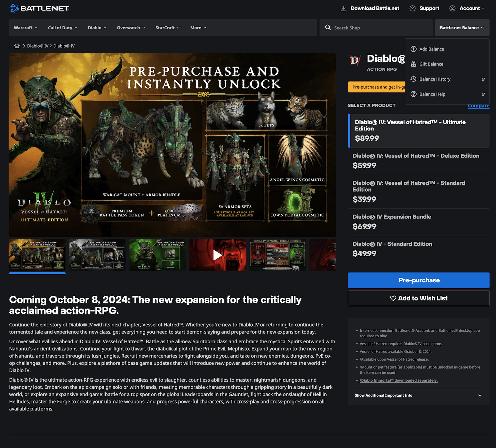Image resolution: width=496 pixels, height=448 pixels.
Task: Open the Diablo Immortal downloaded separately link
Action: (399, 380)
